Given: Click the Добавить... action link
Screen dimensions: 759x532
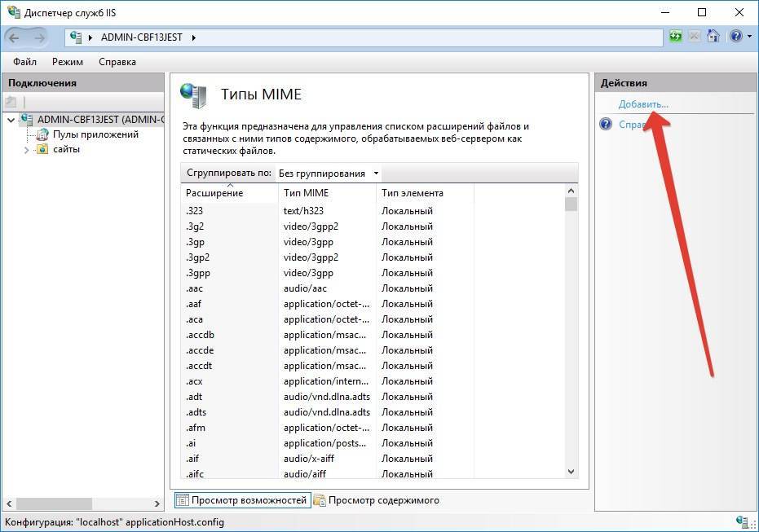Looking at the screenshot, I should (643, 104).
